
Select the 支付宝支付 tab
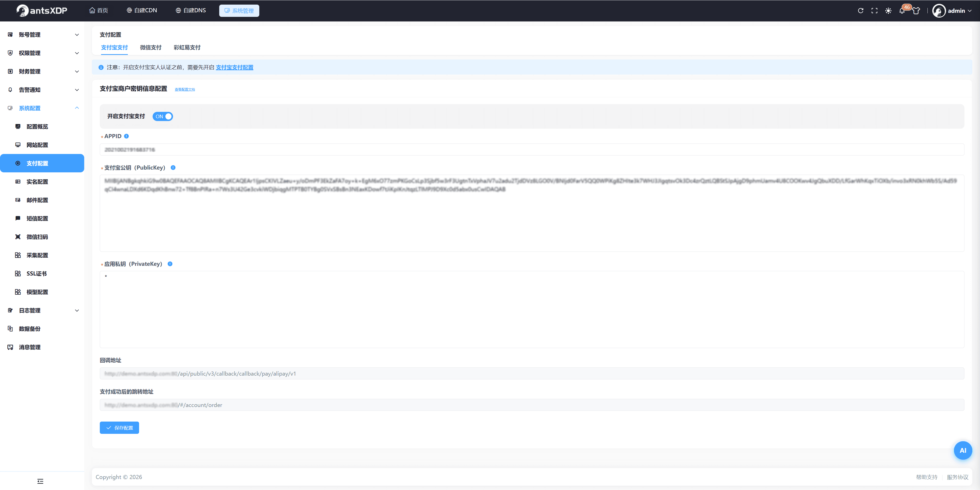pos(114,47)
